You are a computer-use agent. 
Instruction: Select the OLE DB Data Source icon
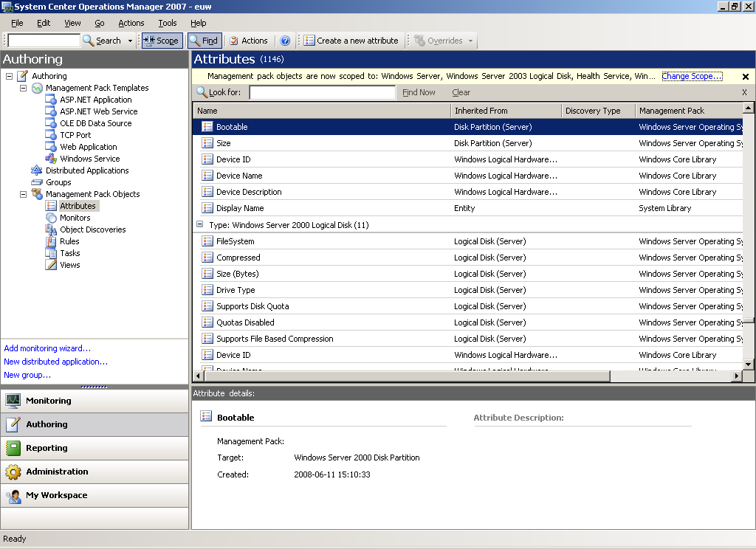51,123
